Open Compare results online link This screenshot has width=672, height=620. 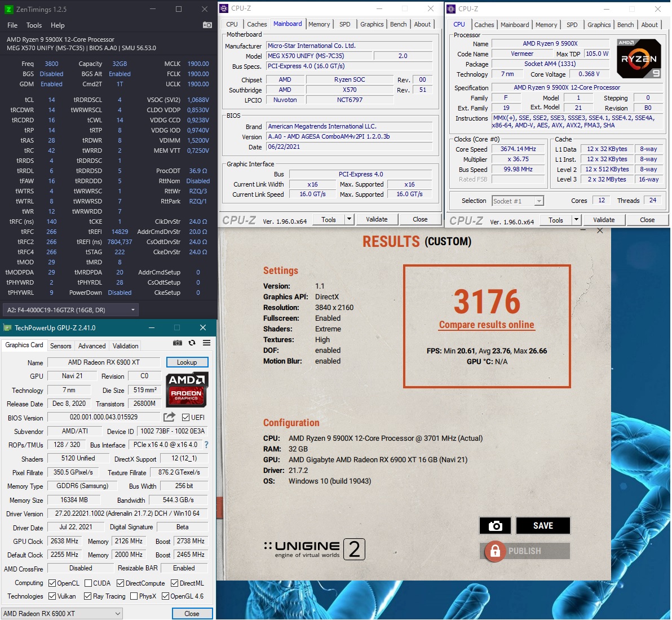pyautogui.click(x=487, y=325)
